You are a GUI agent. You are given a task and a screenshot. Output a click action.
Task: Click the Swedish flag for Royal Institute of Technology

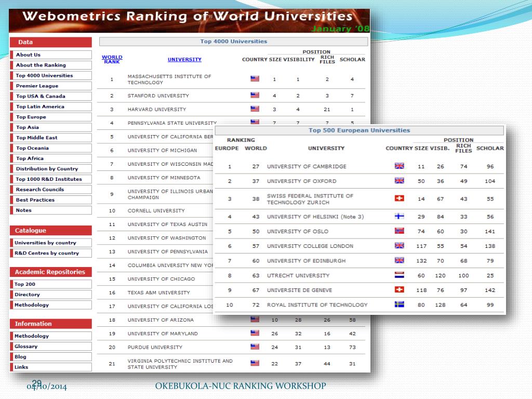[x=400, y=304]
